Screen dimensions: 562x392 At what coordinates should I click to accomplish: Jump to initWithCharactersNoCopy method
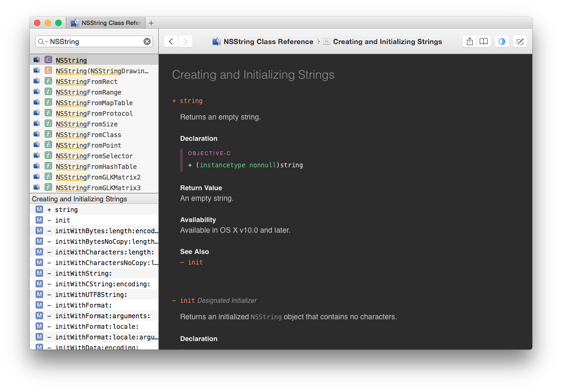click(94, 262)
